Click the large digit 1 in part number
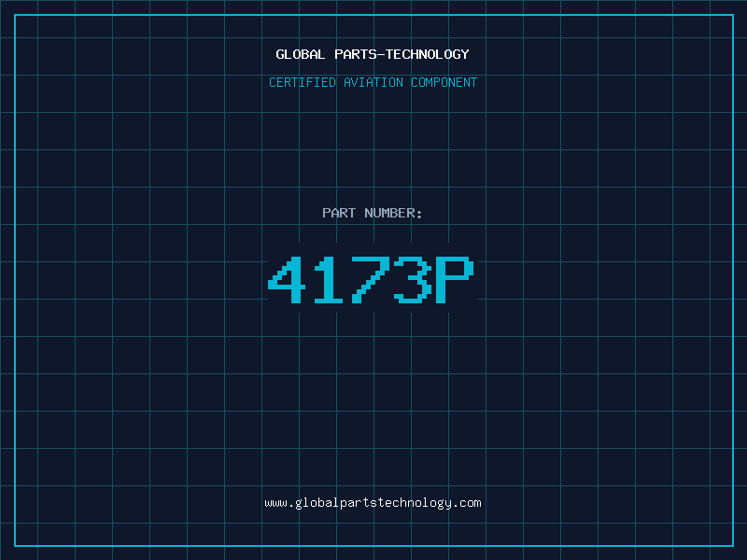The height and width of the screenshot is (560, 747). (329, 279)
